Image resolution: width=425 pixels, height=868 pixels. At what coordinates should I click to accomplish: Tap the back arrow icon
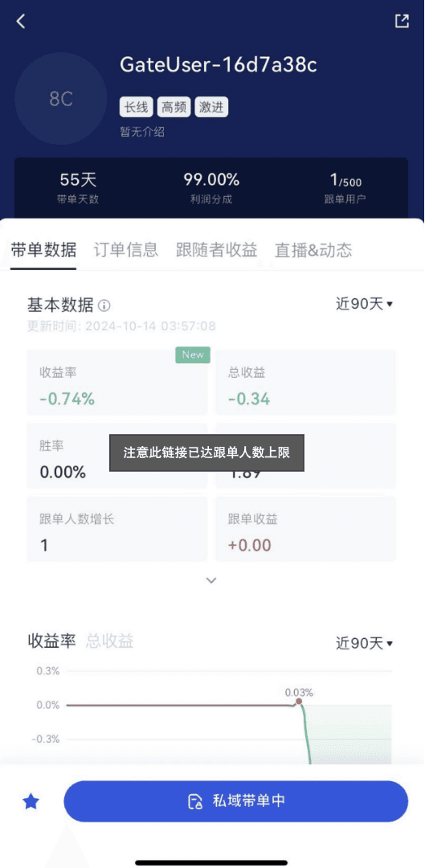pos(21,22)
